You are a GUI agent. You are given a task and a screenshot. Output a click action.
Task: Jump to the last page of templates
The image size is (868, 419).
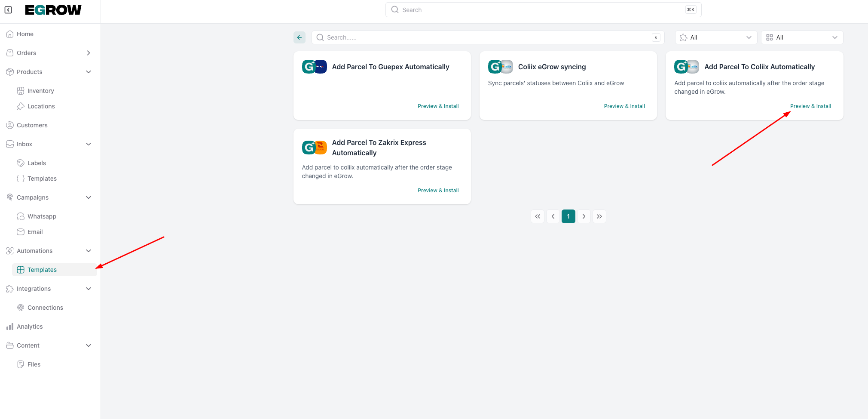(x=599, y=216)
